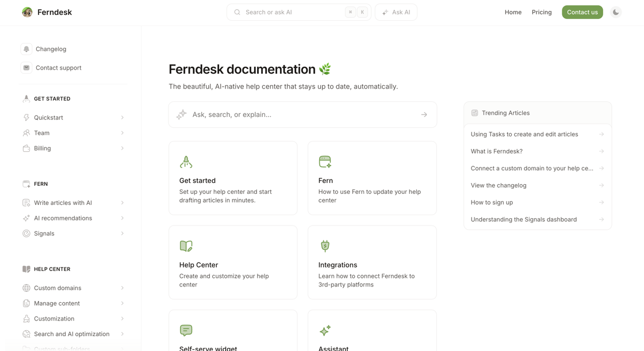Expand the Quickstart section chevron
The height and width of the screenshot is (351, 644).
tap(122, 117)
